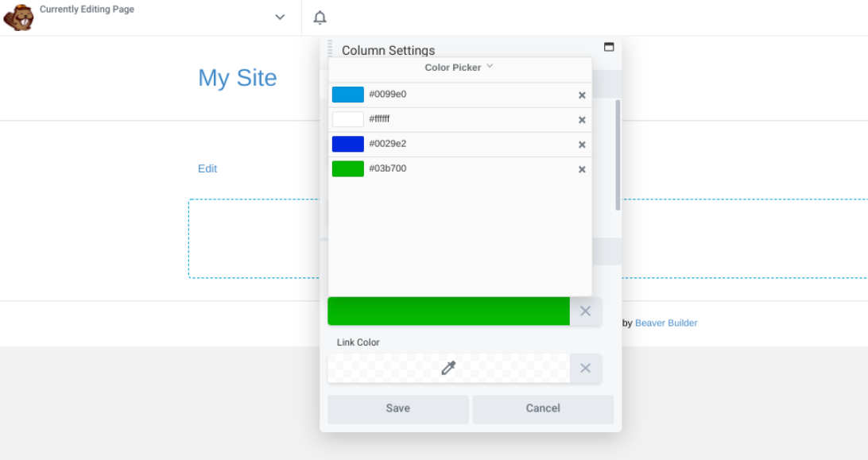Expand the Column Settings panel window
The width and height of the screenshot is (868, 460).
[x=609, y=47]
